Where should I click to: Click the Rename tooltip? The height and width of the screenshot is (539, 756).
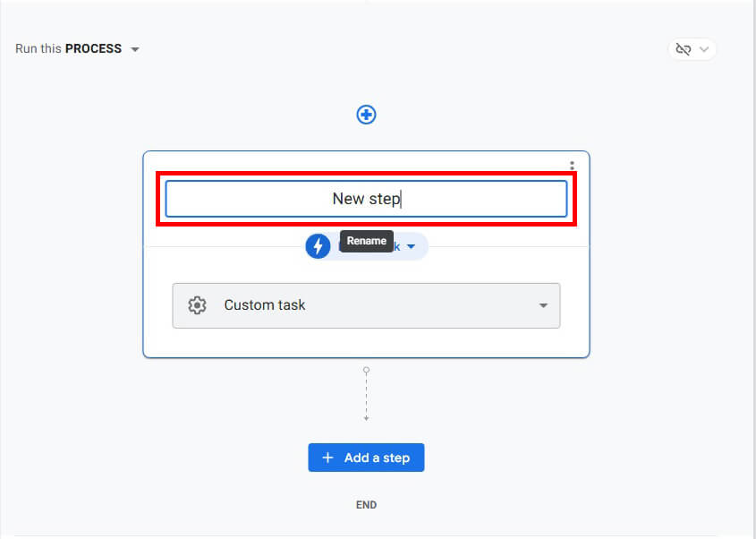point(367,241)
